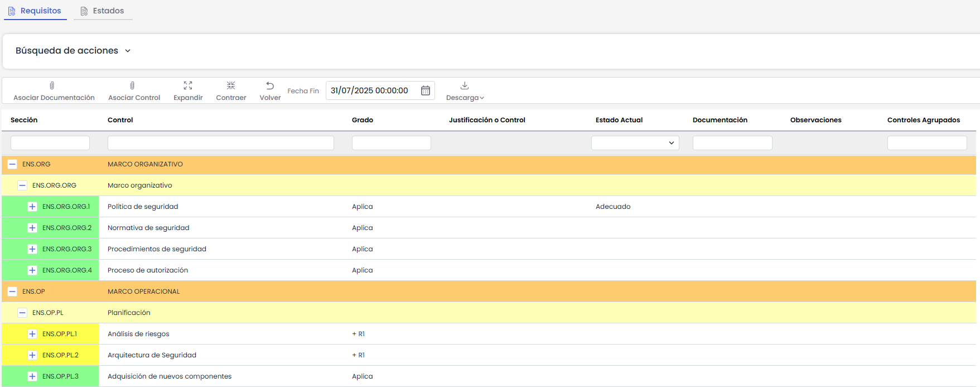Click the Fecha Fin date field
Image resolution: width=980 pixels, height=387 pixels.
[x=371, y=90]
